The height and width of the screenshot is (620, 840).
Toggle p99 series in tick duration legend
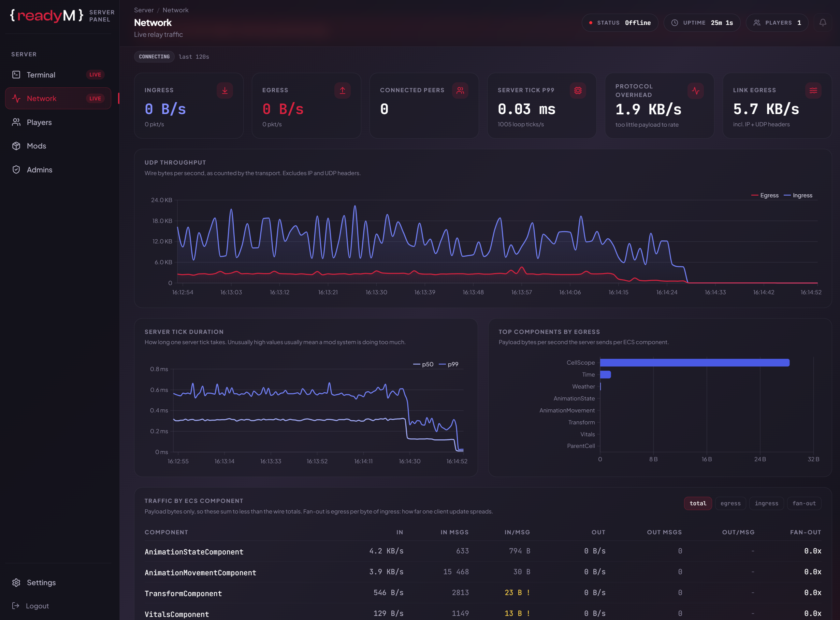449,364
